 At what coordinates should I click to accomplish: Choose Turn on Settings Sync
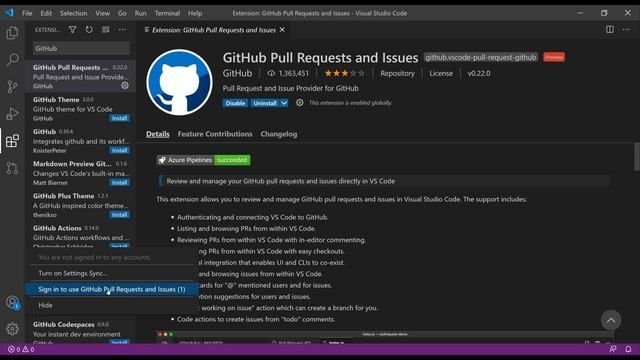pyautogui.click(x=112, y=273)
